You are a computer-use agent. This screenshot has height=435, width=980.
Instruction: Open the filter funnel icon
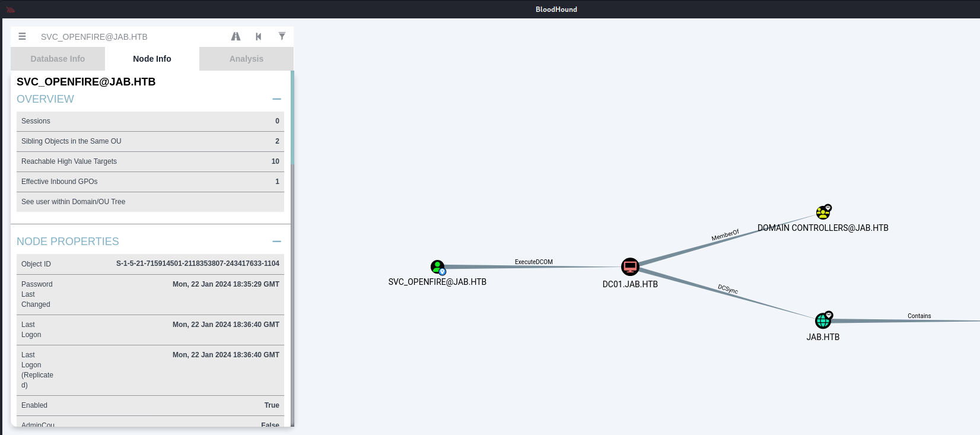[x=282, y=36]
